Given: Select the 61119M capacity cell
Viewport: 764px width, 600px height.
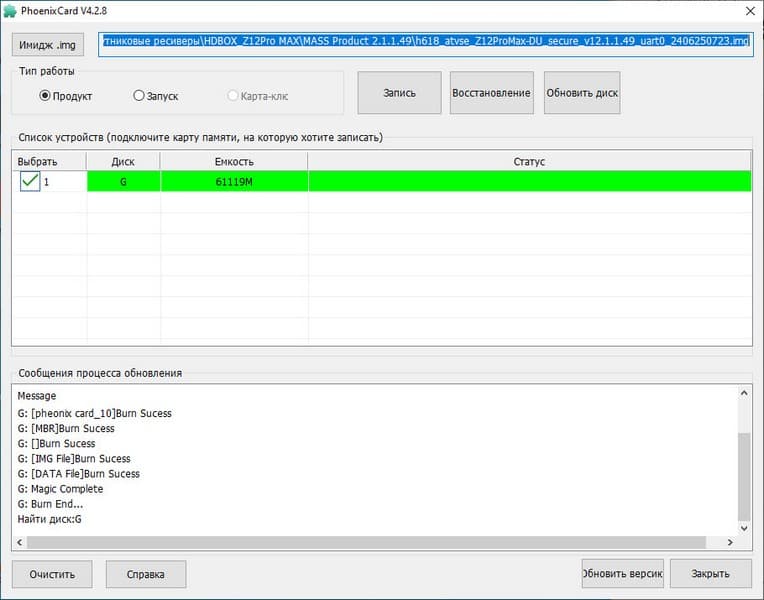Looking at the screenshot, I should [x=234, y=181].
